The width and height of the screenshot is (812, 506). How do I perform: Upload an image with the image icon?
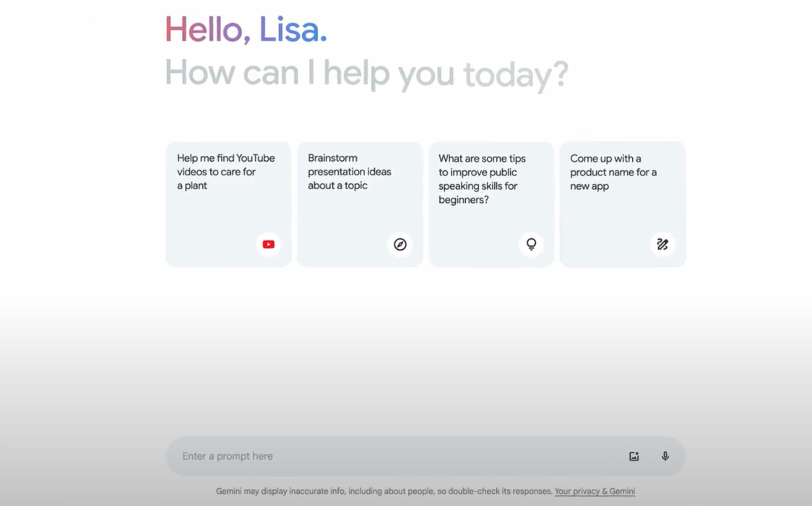(634, 456)
